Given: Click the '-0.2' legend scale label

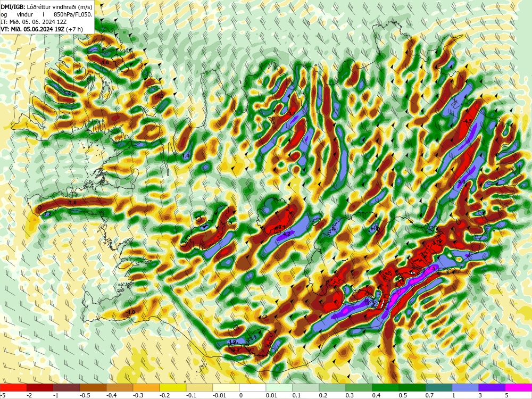Looking at the screenshot, I should [164, 395].
